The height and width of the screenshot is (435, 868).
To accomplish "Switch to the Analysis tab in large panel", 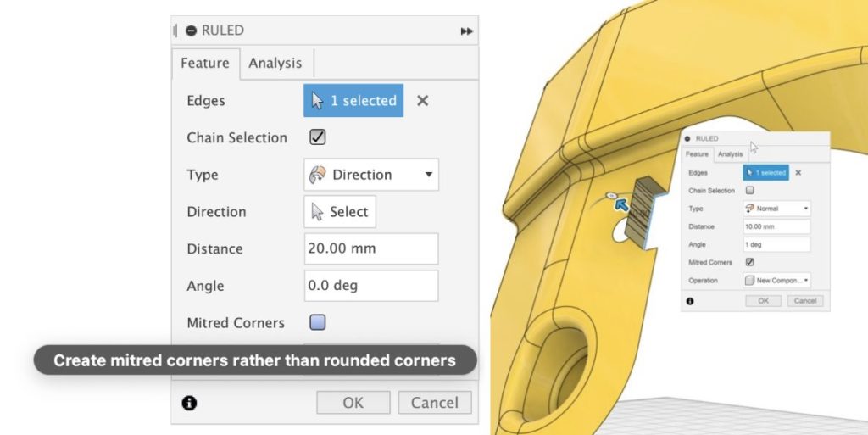I will pyautogui.click(x=275, y=64).
